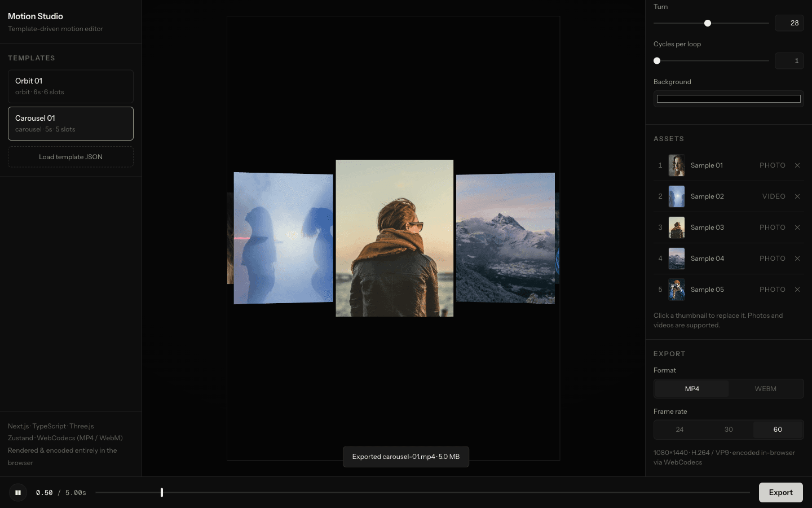Click the PHOTO label of Sample 01
This screenshot has width=812, height=508.
(x=773, y=165)
